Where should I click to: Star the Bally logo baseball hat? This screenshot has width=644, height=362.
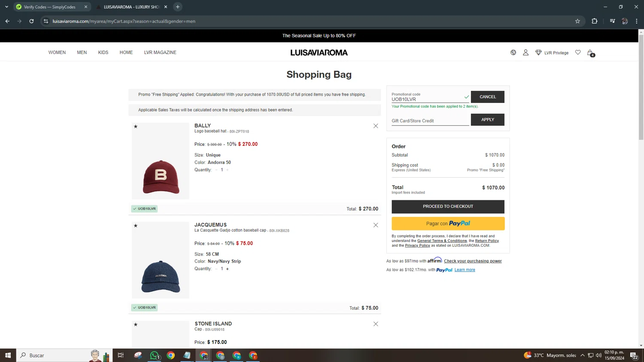(x=136, y=127)
